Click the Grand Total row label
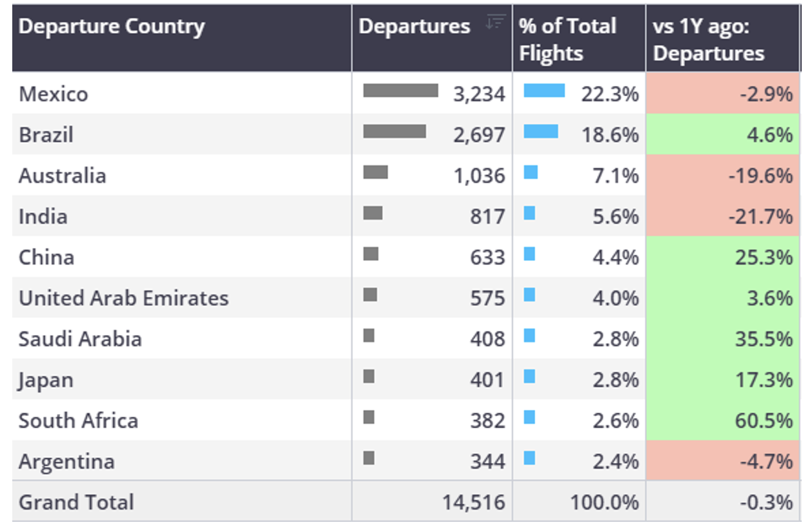 coord(76,502)
